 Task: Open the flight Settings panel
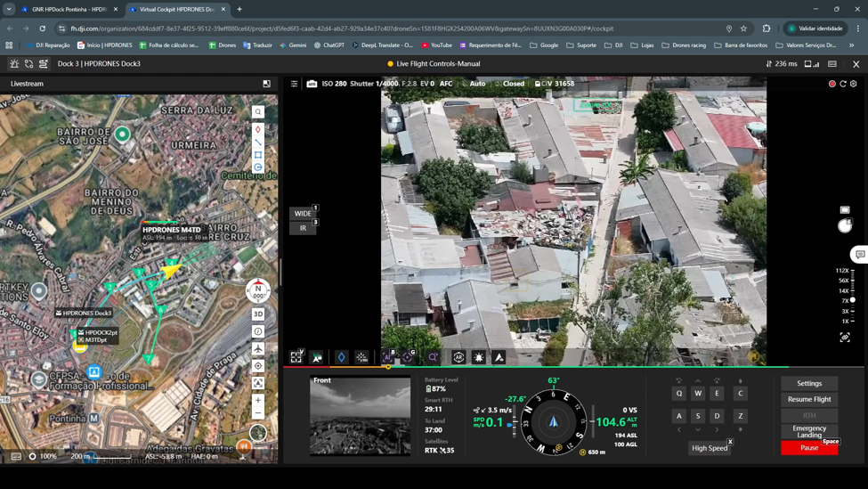pos(809,383)
